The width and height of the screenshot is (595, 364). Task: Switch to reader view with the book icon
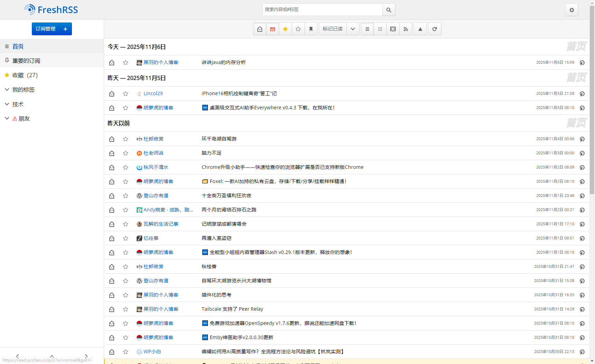point(393,29)
